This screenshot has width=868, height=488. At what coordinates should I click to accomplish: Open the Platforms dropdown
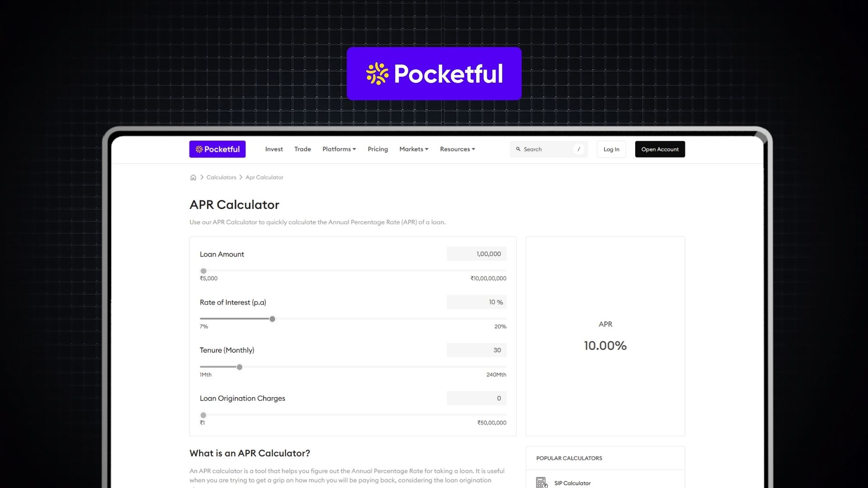[x=339, y=149]
